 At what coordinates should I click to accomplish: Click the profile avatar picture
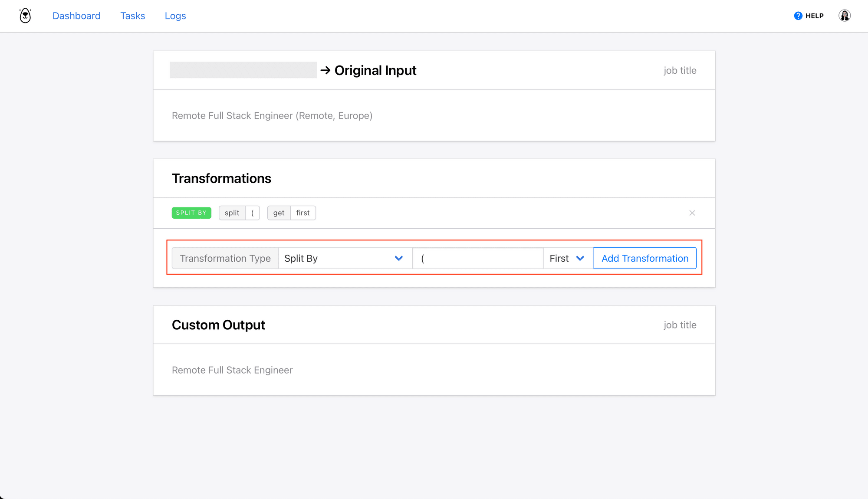[x=845, y=16]
